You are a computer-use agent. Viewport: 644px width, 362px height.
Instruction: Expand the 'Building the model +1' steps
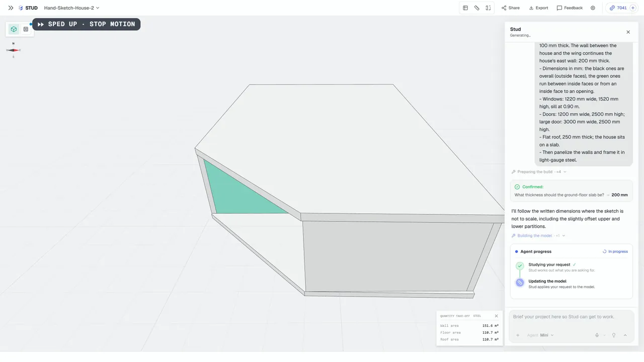tap(538, 236)
